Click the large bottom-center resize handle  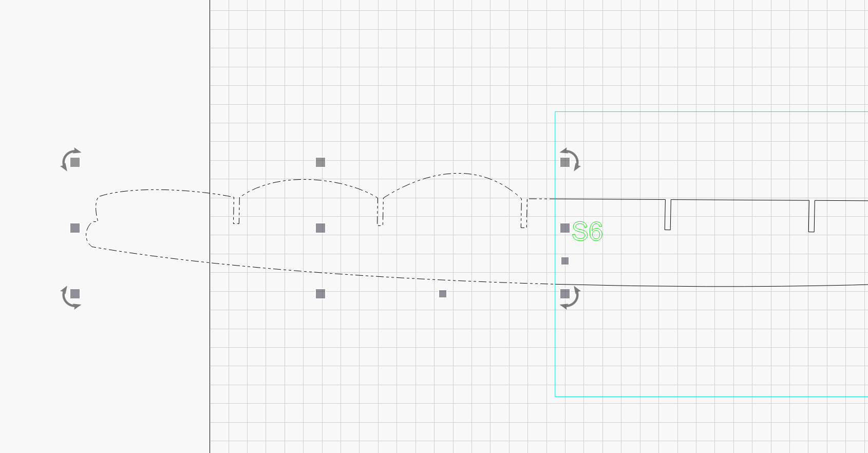coord(320,294)
